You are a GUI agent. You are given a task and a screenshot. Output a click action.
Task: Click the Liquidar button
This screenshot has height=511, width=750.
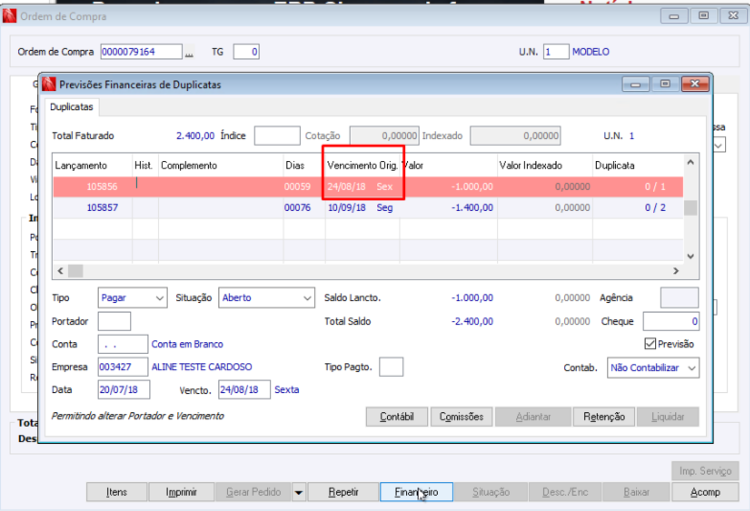pyautogui.click(x=668, y=417)
